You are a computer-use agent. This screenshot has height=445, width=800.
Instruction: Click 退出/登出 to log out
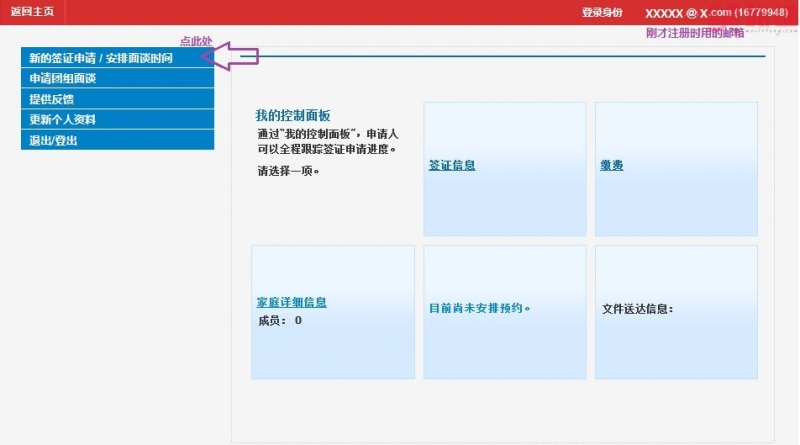click(x=53, y=141)
